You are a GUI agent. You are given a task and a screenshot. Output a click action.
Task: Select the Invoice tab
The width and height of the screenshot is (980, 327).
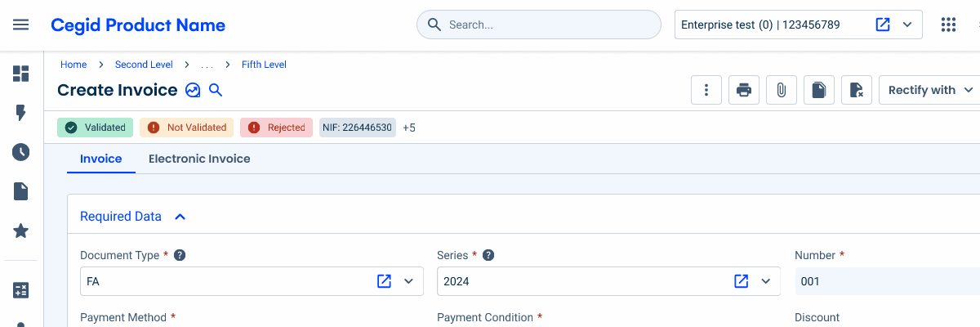100,159
